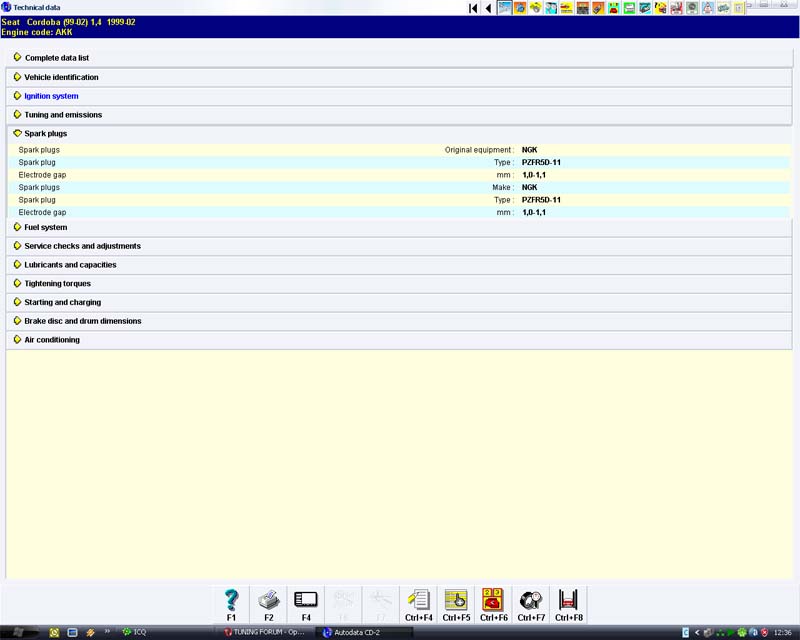This screenshot has width=800, height=640.
Task: Click the orange toolbar icon with grey part
Action: click(598, 8)
